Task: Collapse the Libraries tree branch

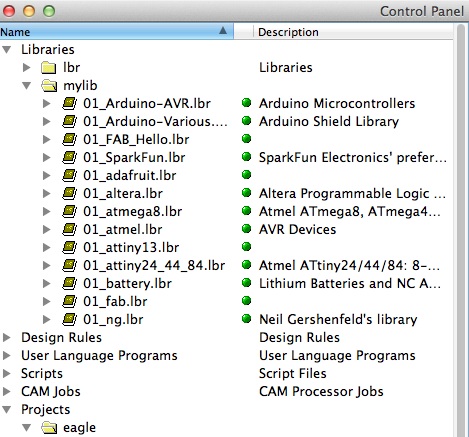Action: 7,50
